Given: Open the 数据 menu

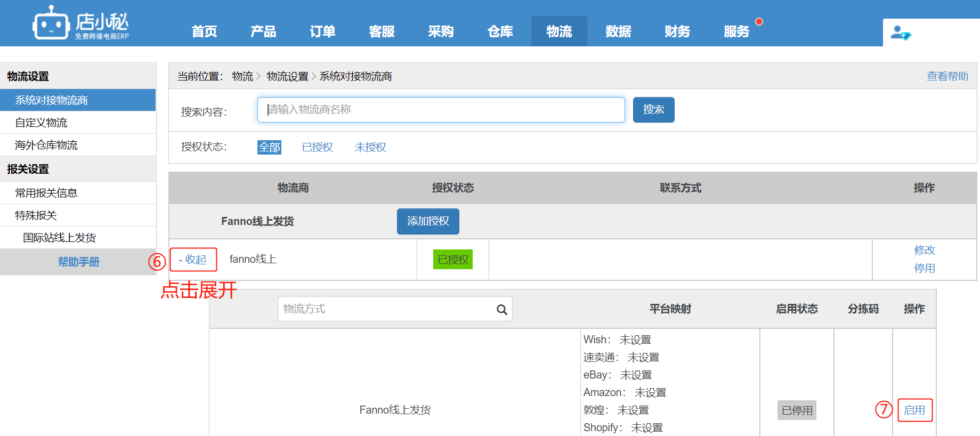Looking at the screenshot, I should (618, 31).
